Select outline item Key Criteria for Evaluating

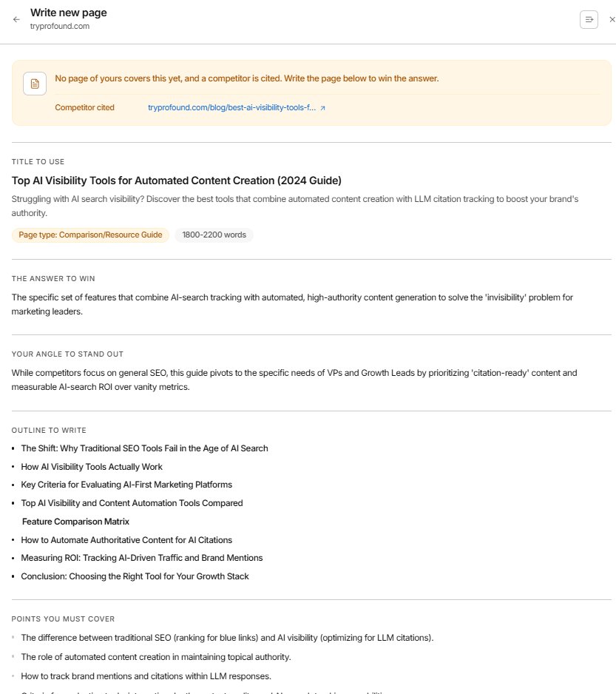pyautogui.click(x=126, y=485)
